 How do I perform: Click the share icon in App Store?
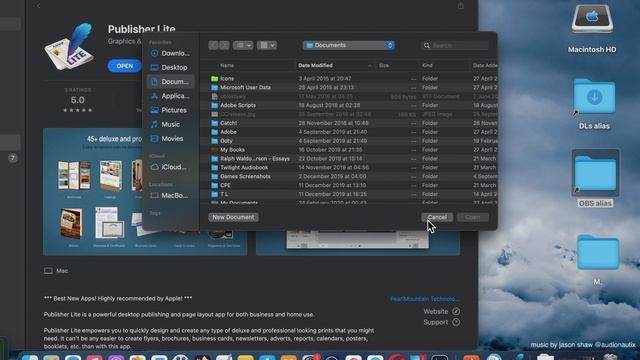[460, 6]
